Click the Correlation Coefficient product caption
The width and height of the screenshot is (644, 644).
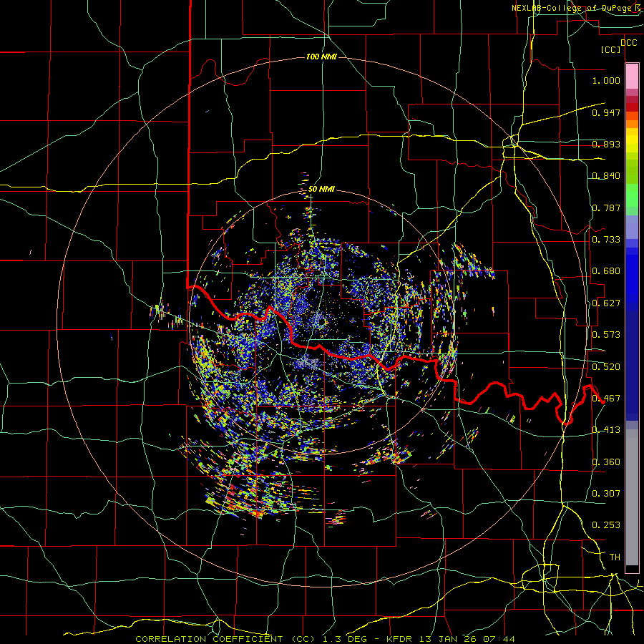click(x=325, y=639)
